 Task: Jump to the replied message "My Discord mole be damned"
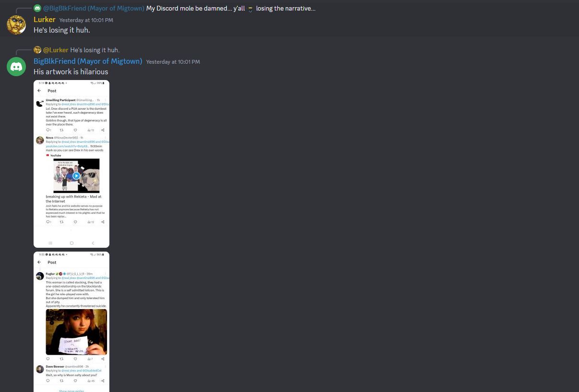[231, 9]
